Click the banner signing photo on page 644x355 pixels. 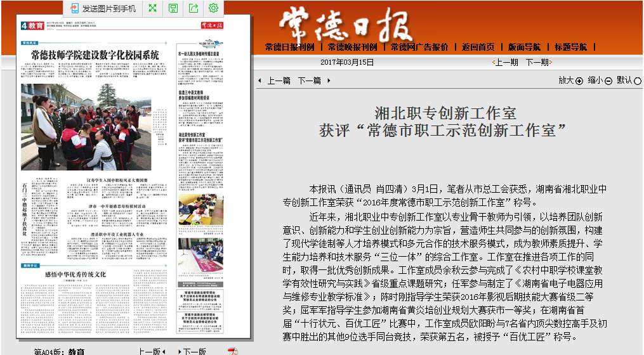[x=201, y=255]
